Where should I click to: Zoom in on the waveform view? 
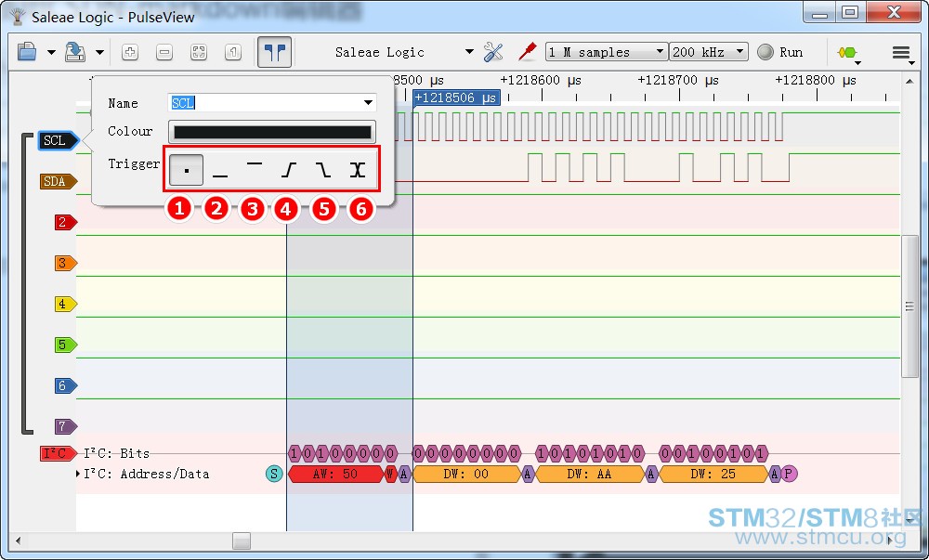[130, 52]
